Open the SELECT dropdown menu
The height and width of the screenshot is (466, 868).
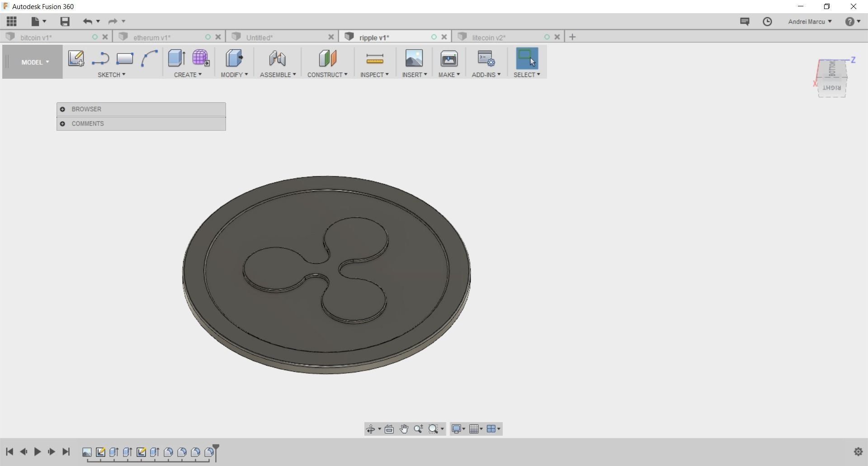point(527,75)
